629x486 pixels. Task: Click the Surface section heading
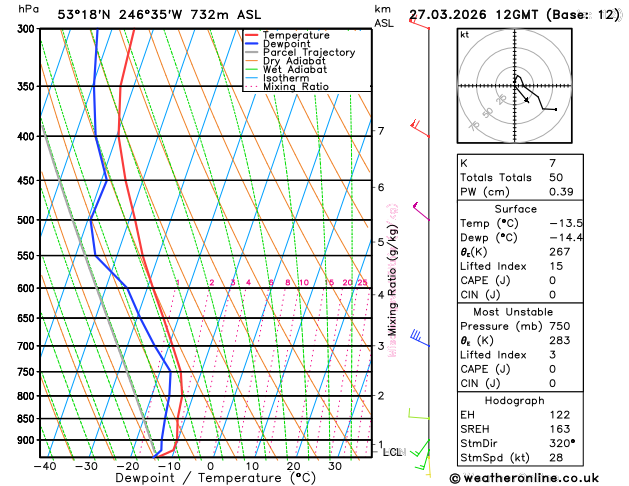[515, 209]
